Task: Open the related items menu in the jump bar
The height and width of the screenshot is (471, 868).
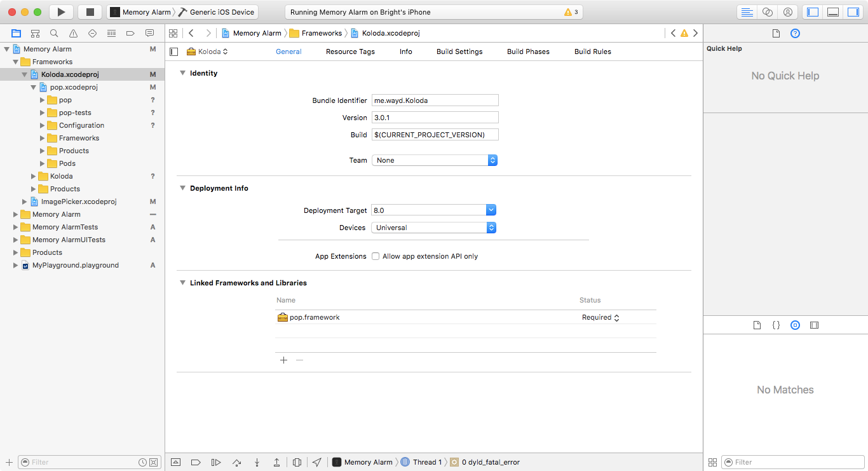Action: click(173, 33)
